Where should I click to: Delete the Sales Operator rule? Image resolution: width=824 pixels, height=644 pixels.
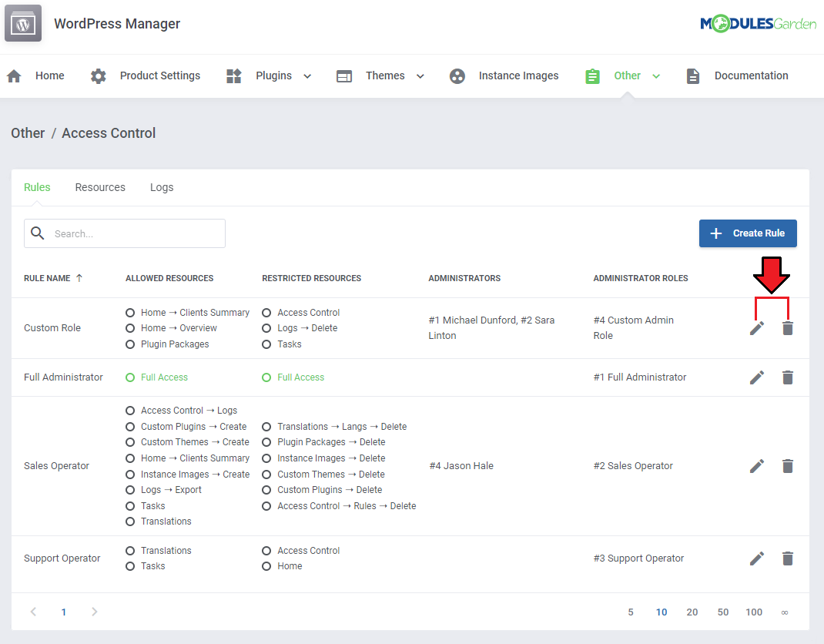pyautogui.click(x=787, y=466)
